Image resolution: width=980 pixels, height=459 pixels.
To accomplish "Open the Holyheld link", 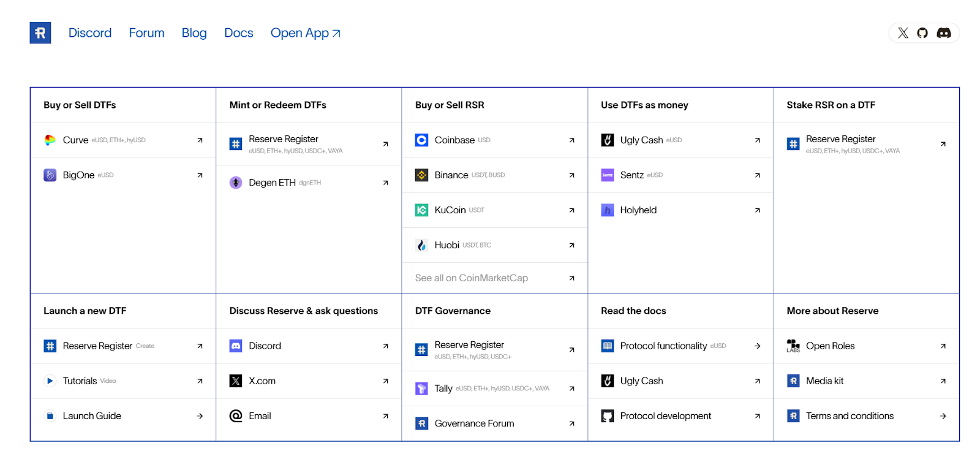I will [680, 210].
